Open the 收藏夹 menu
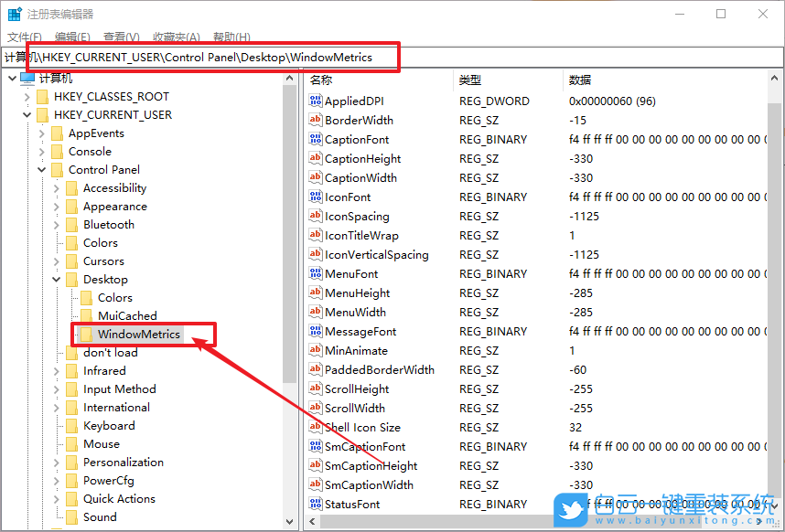The width and height of the screenshot is (785, 532). coord(175,37)
